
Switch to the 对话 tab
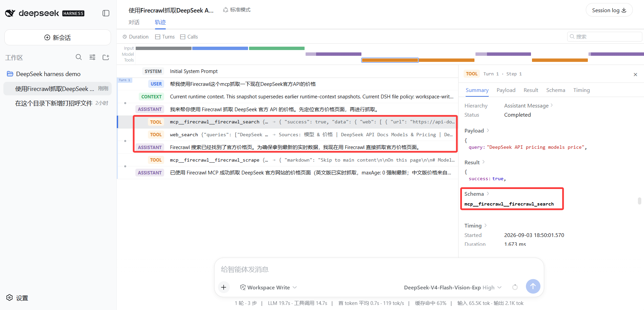(134, 22)
